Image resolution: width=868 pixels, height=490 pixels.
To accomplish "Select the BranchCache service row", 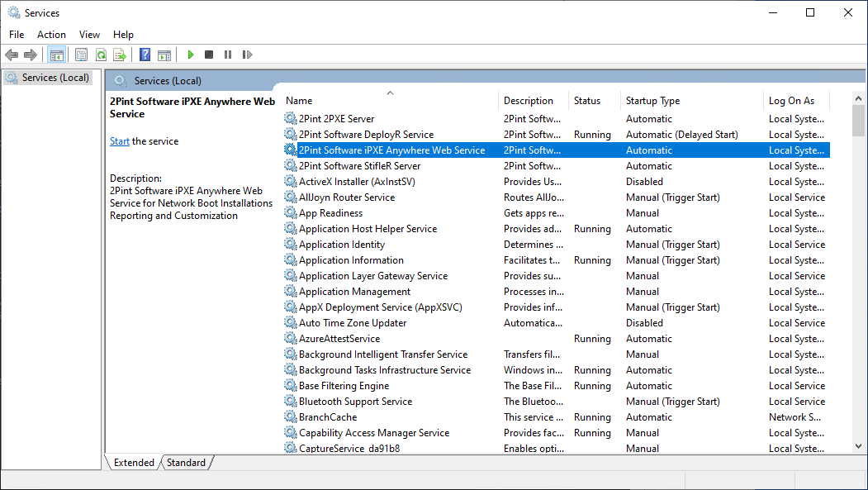I will [328, 417].
